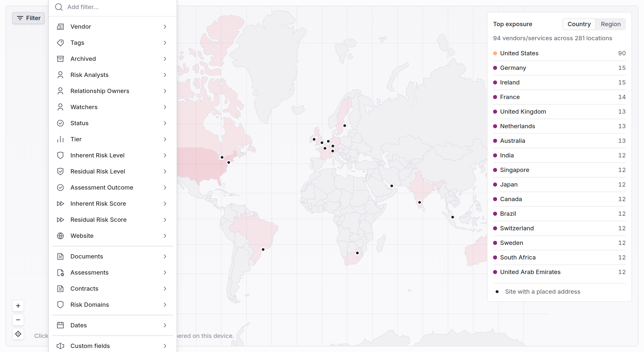Click the site marker in Brazil

click(263, 249)
